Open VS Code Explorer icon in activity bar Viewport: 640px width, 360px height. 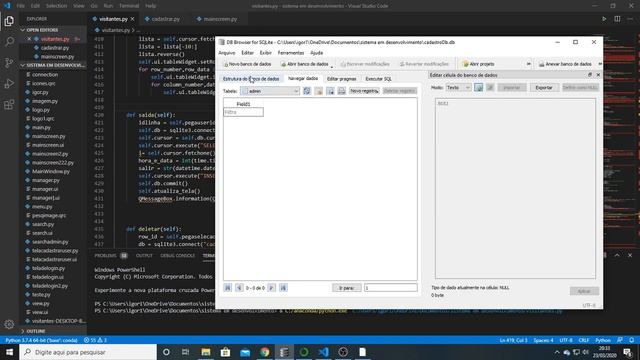pyautogui.click(x=9, y=21)
